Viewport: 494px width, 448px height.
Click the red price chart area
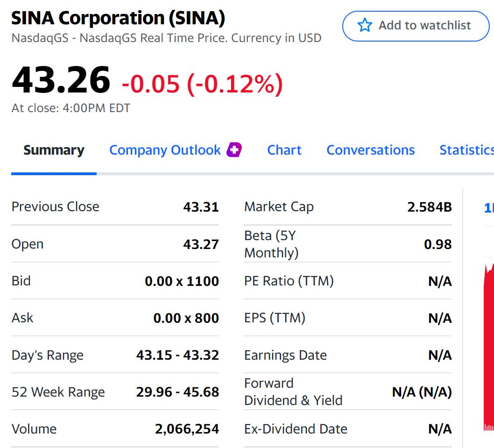click(x=489, y=347)
